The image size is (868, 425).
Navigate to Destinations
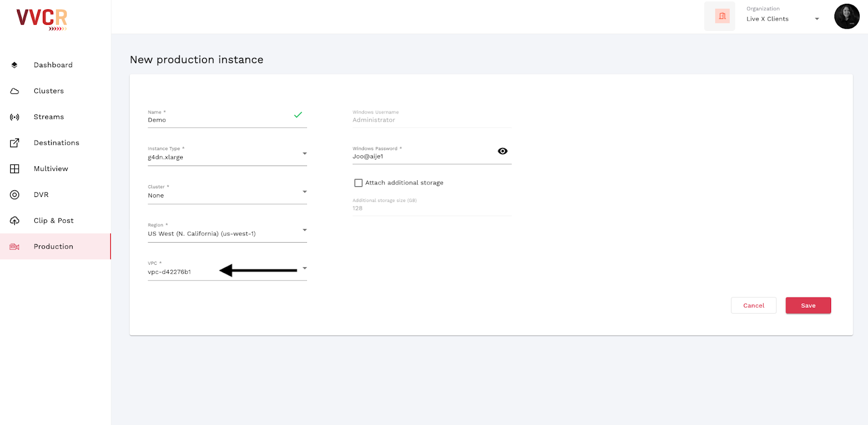55,143
